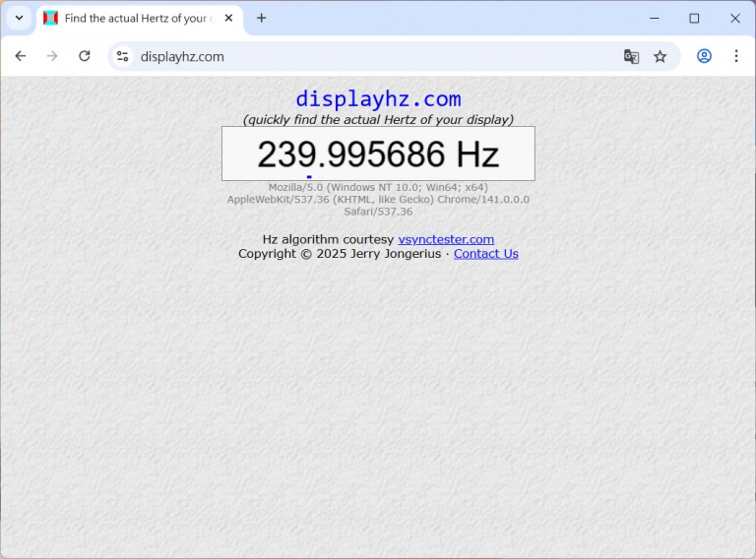The width and height of the screenshot is (756, 559).
Task: Open Chrome's three-dot menu
Action: tap(735, 56)
